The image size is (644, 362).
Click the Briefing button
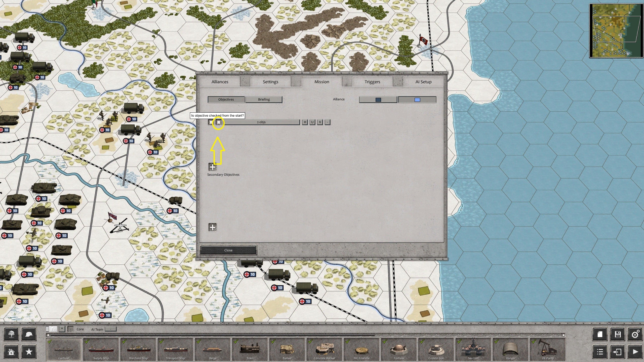pyautogui.click(x=264, y=100)
